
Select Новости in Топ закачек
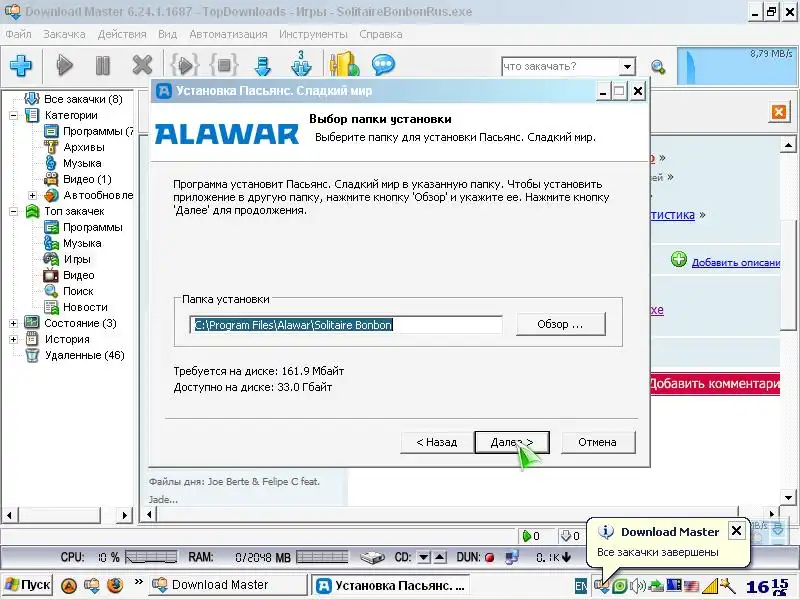tap(85, 307)
